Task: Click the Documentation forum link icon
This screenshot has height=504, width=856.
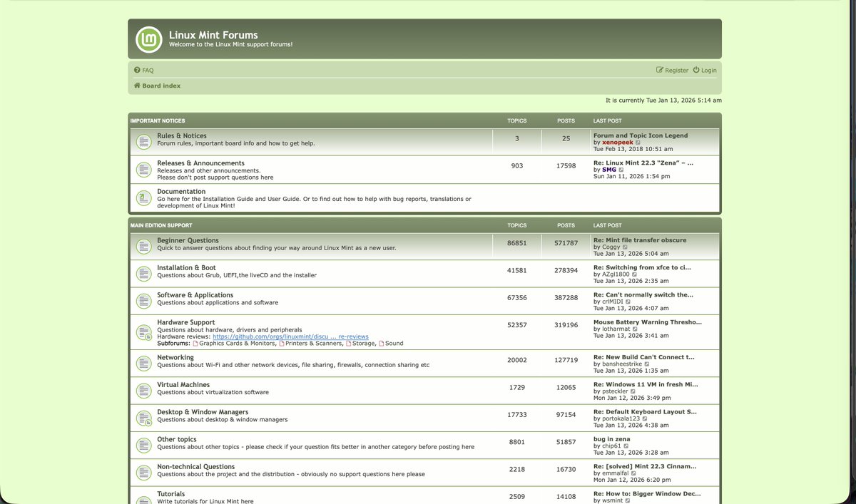Action: click(x=143, y=198)
